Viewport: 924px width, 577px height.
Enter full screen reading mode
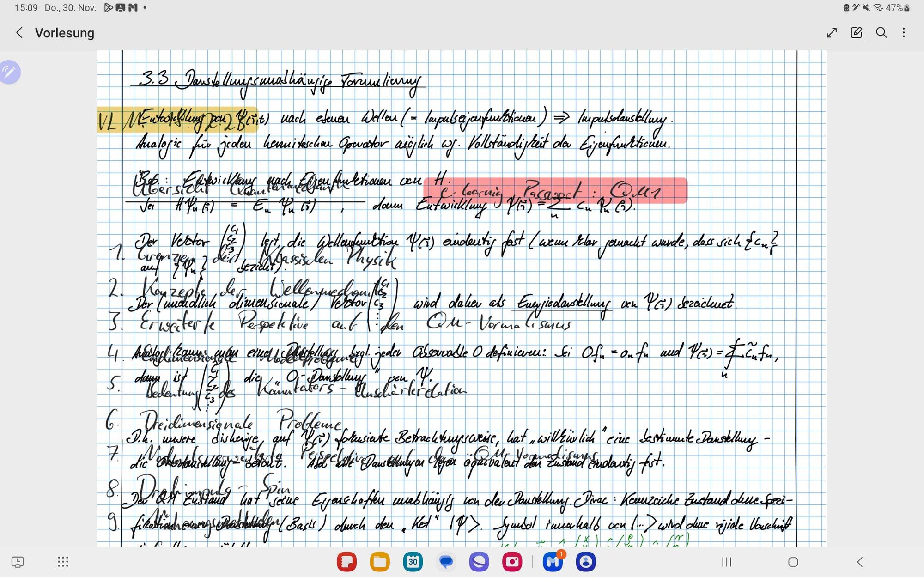click(x=832, y=33)
